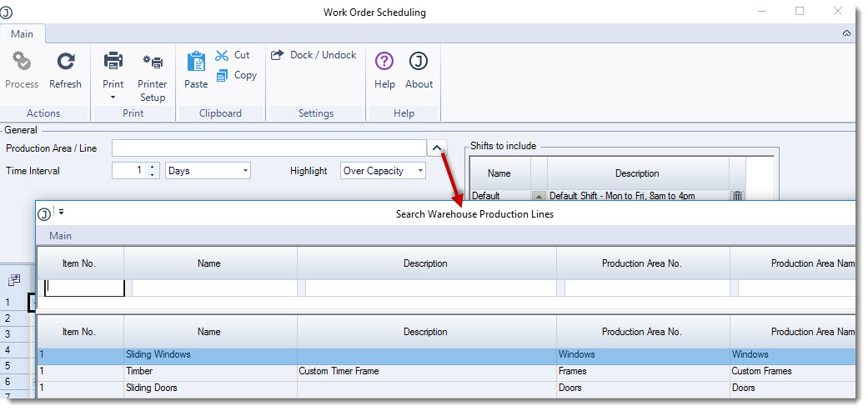The width and height of the screenshot is (868, 411).
Task: Select the Timber production line
Action: point(446,371)
